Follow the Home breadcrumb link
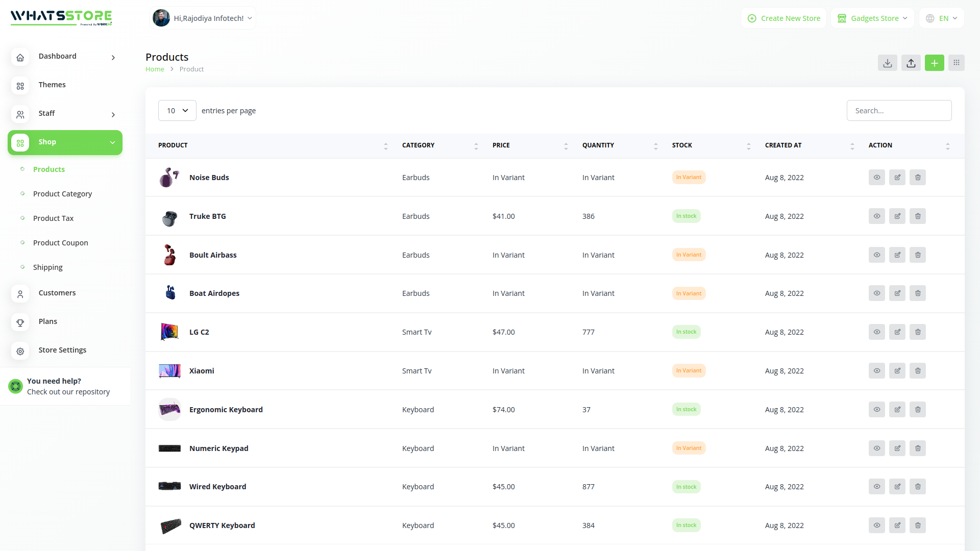The width and height of the screenshot is (980, 551). click(155, 69)
